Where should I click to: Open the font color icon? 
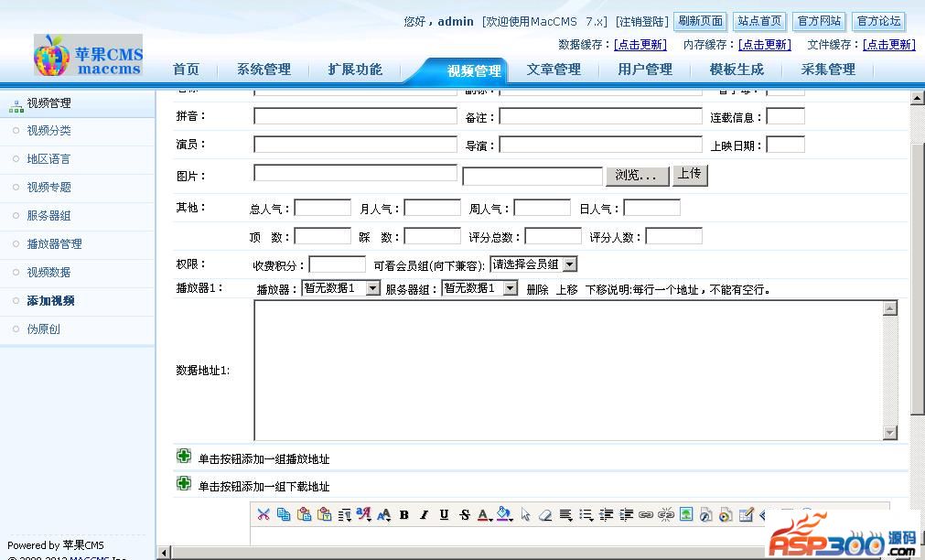[x=484, y=515]
